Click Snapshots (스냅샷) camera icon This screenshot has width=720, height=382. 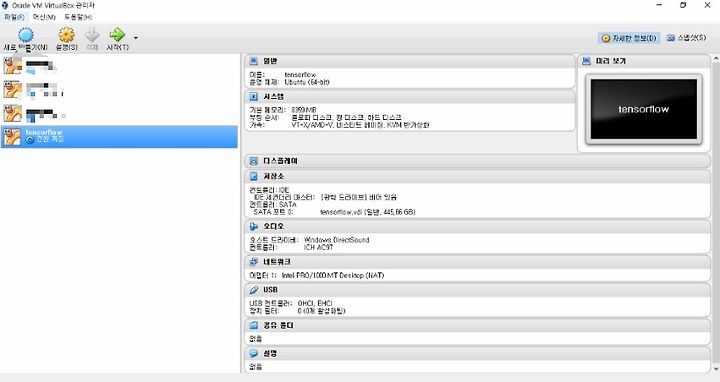(671, 38)
